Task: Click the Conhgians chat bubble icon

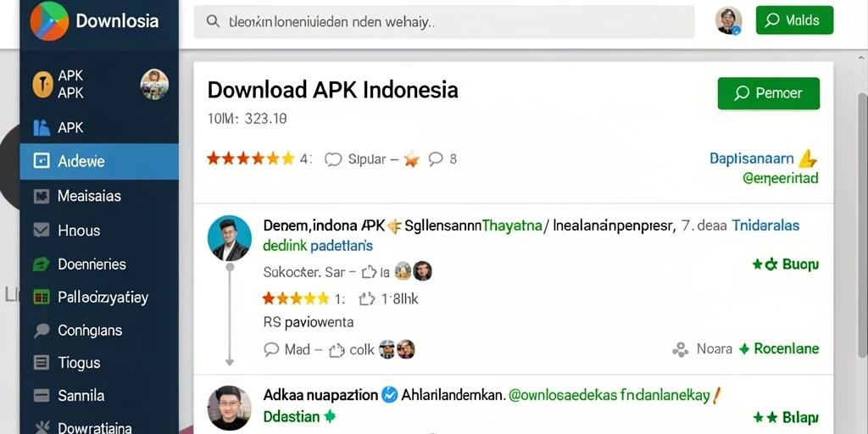Action: pyautogui.click(x=42, y=331)
